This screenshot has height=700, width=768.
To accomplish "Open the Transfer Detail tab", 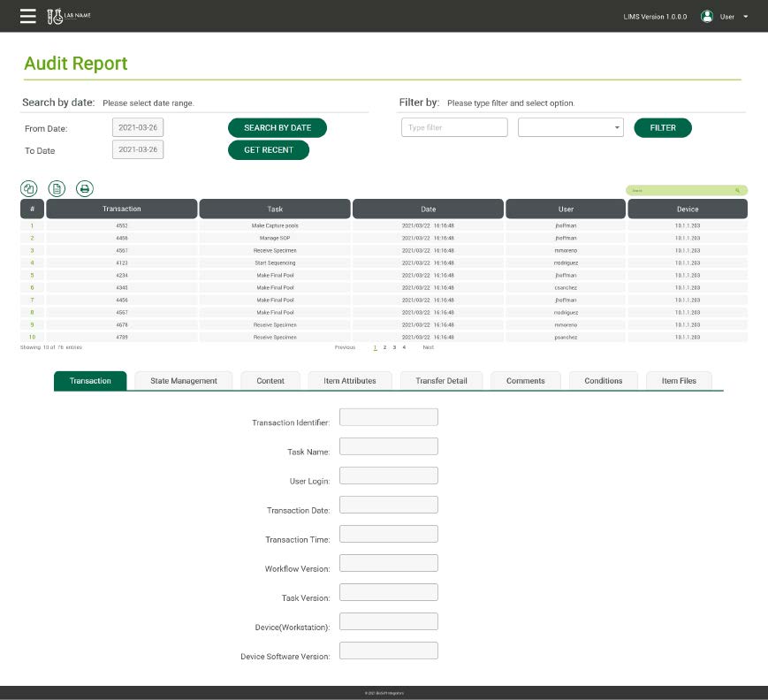I will (440, 380).
